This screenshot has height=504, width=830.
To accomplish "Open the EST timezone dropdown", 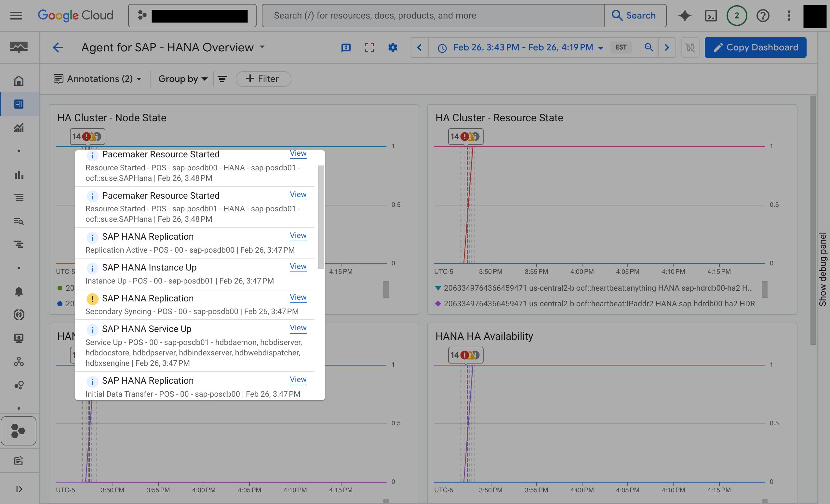I will tap(621, 47).
